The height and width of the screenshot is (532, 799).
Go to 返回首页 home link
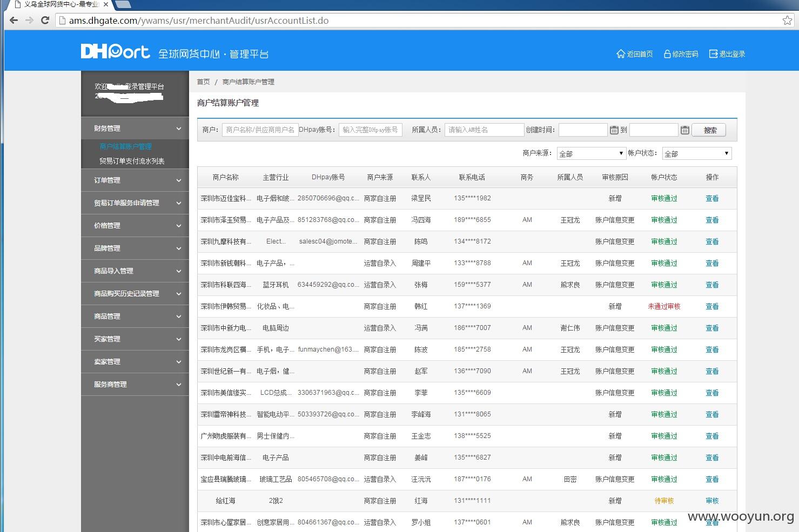(635, 54)
